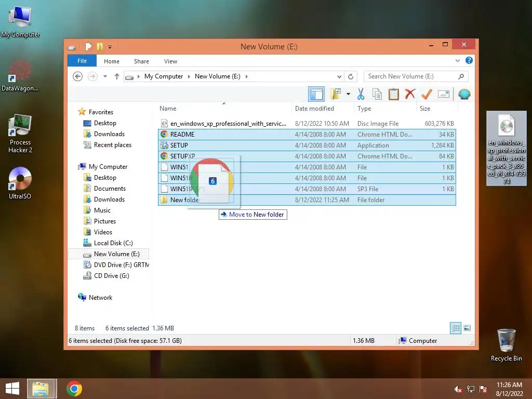Click the Recycle Bin desktop icon

506,345
